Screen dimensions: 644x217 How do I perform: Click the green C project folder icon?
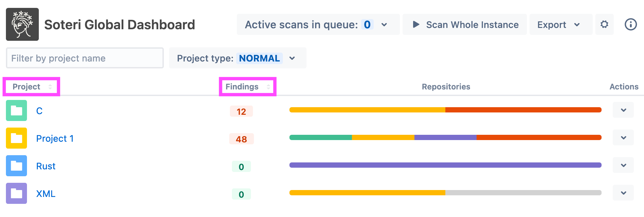[x=16, y=110]
